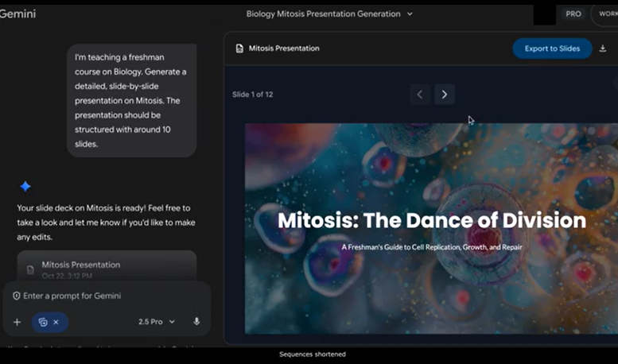
Task: Toggle the Canvas tool chip icon
Action: click(x=43, y=322)
